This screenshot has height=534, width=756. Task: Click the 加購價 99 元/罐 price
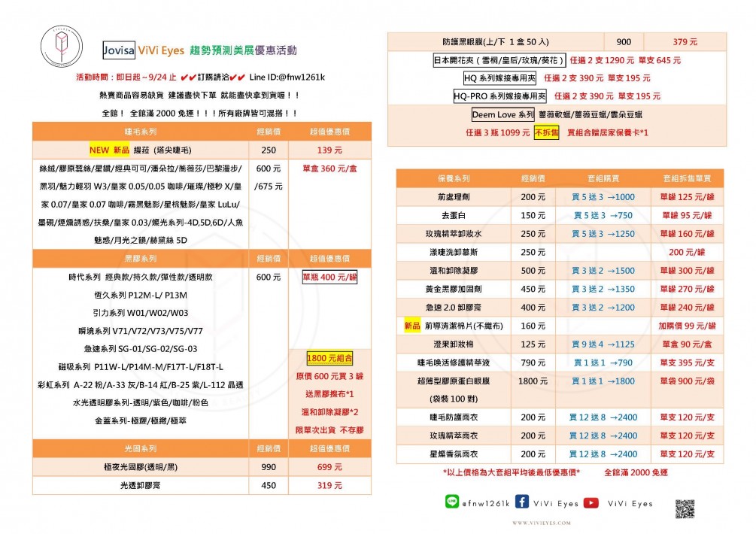pyautogui.click(x=687, y=326)
